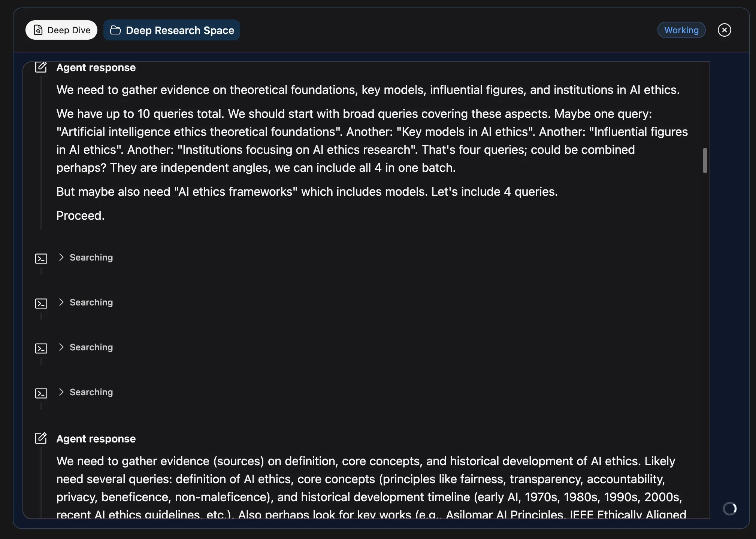The width and height of the screenshot is (756, 539).
Task: Click the terminal icon beside third Searching
Action: tap(41, 348)
